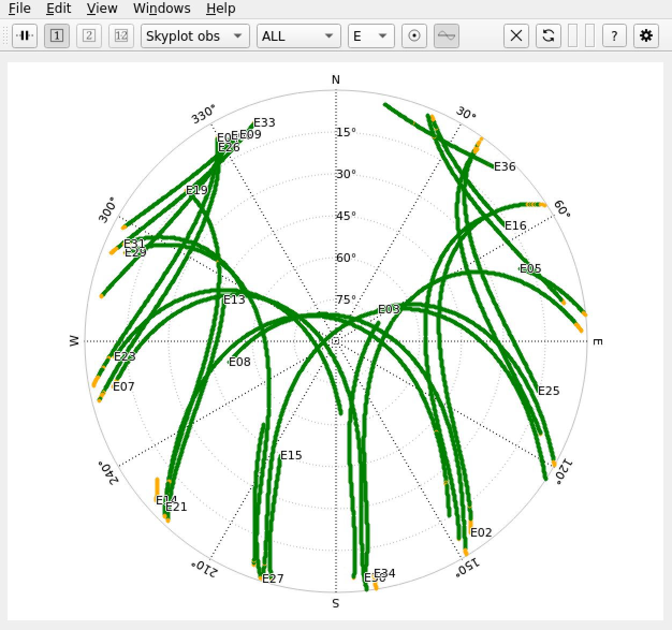Enable the sine wave display icon
The image size is (672, 630).
point(446,36)
